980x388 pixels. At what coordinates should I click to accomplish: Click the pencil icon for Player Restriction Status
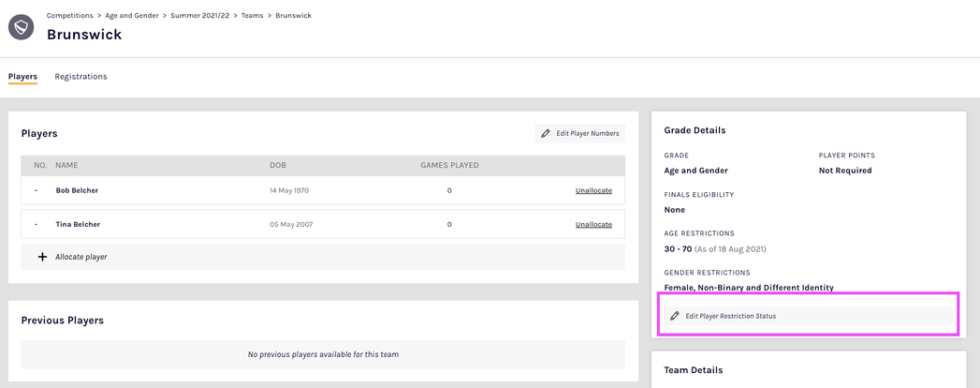point(674,317)
